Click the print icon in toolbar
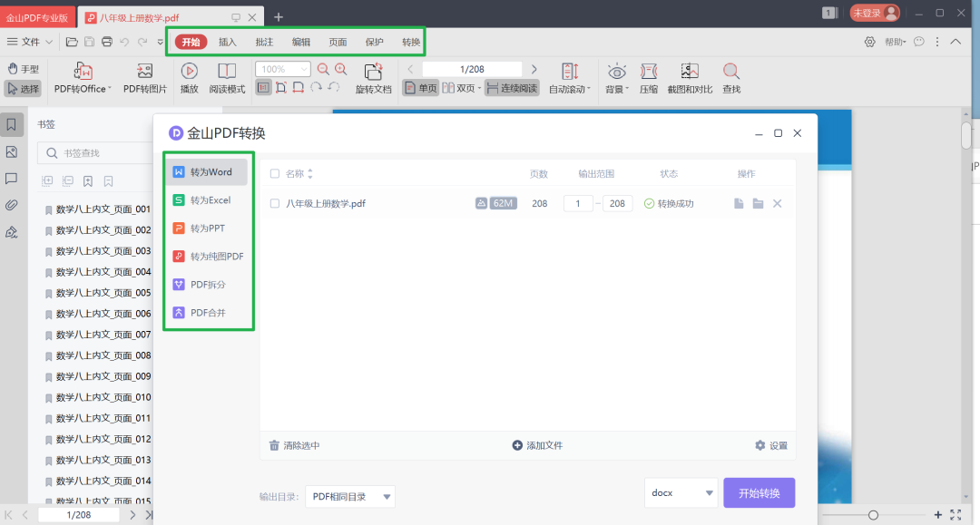 (107, 42)
